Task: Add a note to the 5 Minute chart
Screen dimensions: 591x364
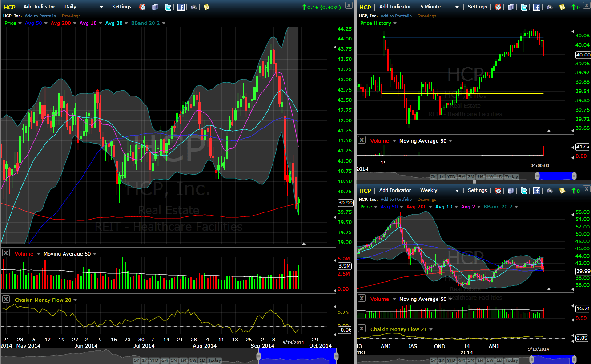Action: 562,7
